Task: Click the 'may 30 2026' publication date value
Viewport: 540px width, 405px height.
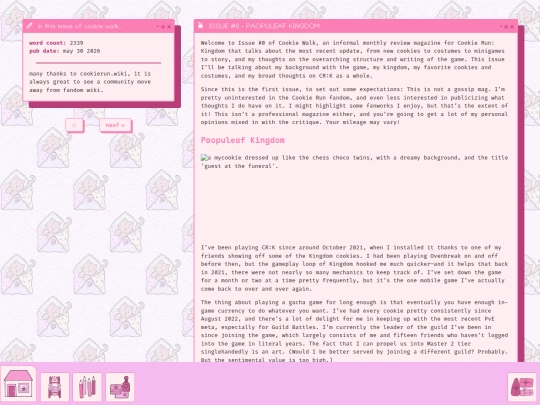Action: coord(82,51)
